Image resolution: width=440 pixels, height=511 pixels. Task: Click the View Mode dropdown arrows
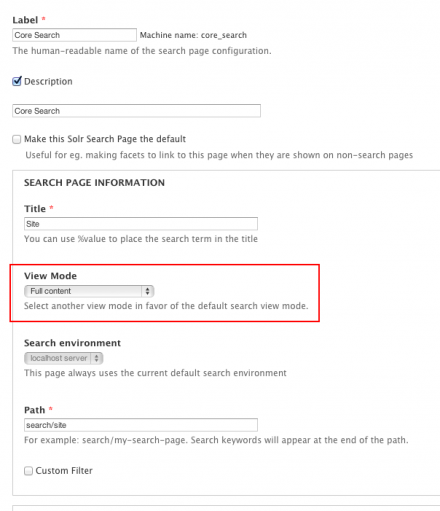click(147, 291)
